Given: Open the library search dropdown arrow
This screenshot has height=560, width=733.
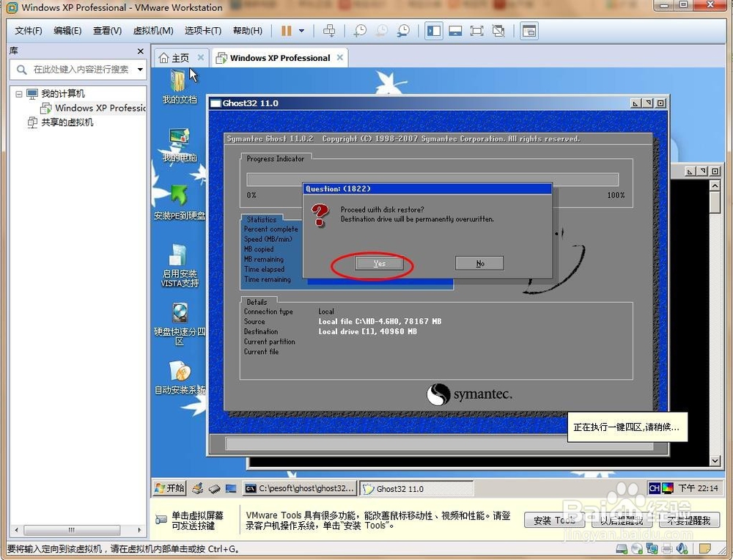Looking at the screenshot, I should [140, 70].
